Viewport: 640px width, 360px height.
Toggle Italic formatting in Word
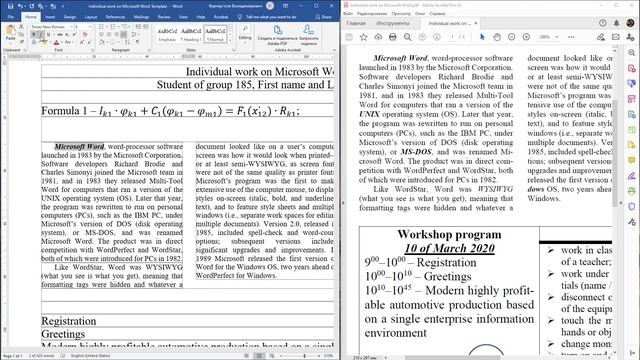pyautogui.click(x=41, y=34)
